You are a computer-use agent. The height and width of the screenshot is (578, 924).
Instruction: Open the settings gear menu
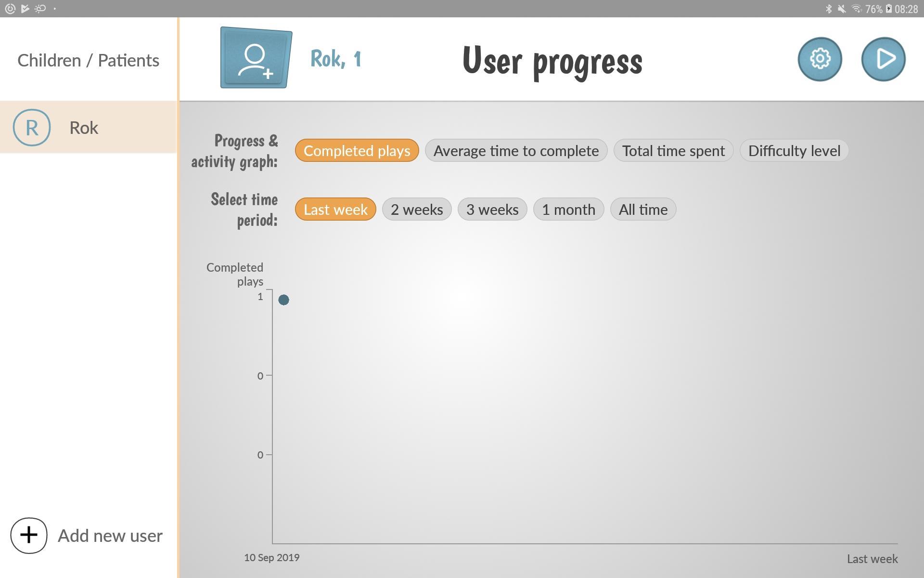coord(819,59)
